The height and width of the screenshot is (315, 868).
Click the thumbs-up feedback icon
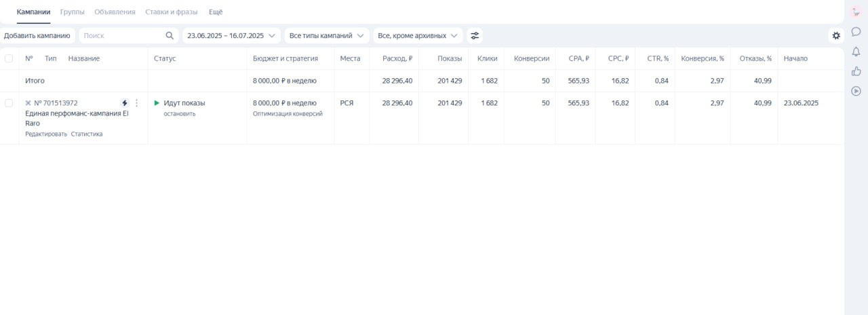pyautogui.click(x=856, y=71)
